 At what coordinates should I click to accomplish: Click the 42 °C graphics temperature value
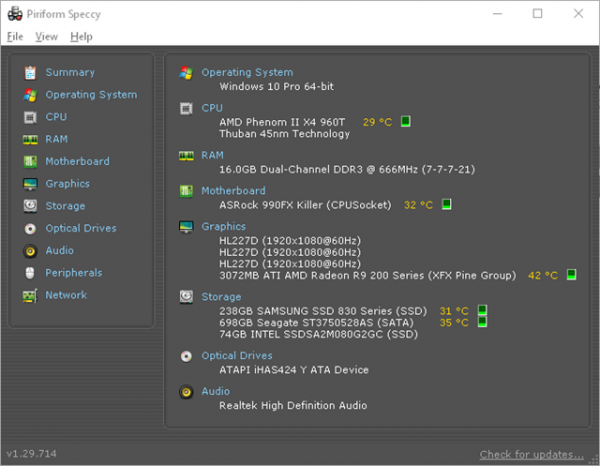[x=543, y=275]
